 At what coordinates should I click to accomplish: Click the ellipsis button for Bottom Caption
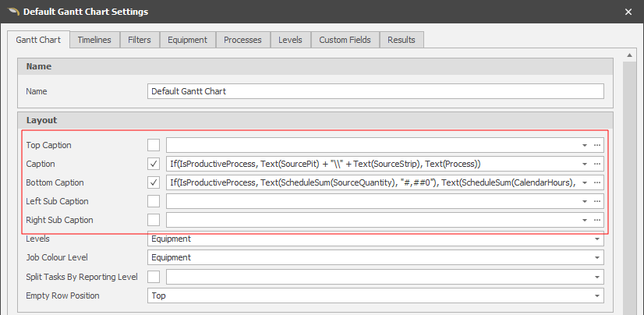[x=597, y=182]
